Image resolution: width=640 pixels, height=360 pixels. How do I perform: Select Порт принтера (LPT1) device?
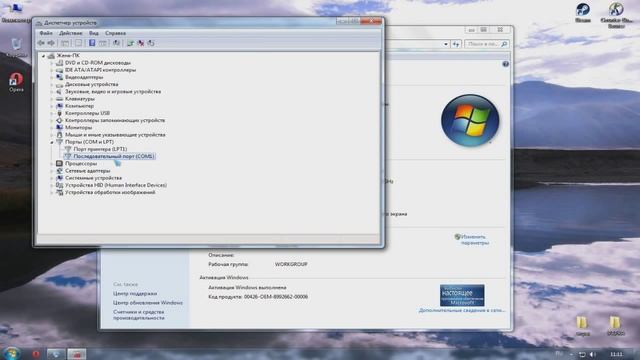[100, 149]
